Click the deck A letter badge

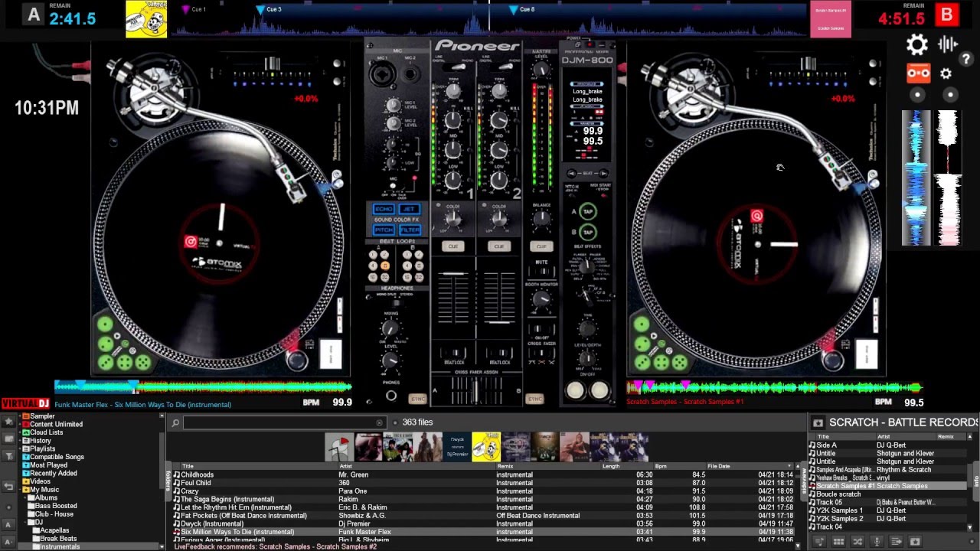point(33,15)
